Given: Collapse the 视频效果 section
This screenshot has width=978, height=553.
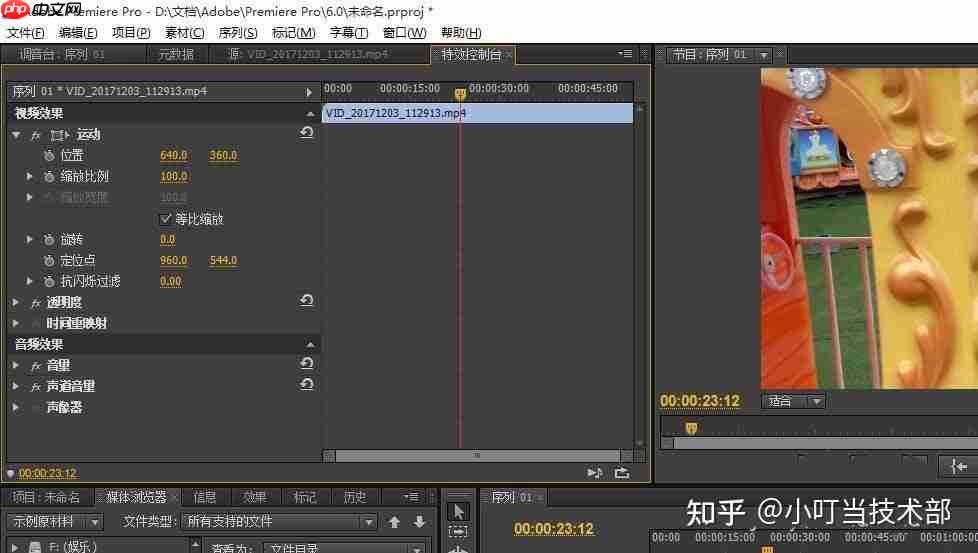Looking at the screenshot, I should [x=310, y=113].
